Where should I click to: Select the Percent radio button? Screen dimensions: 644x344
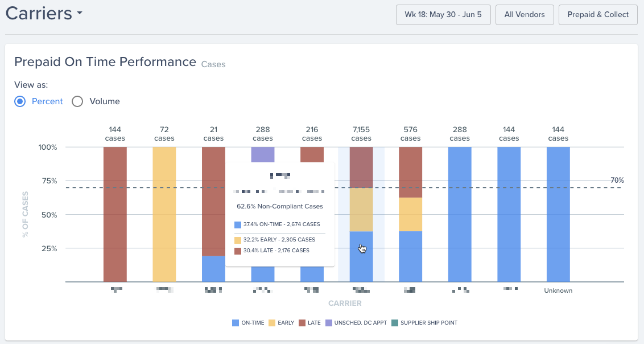(20, 101)
